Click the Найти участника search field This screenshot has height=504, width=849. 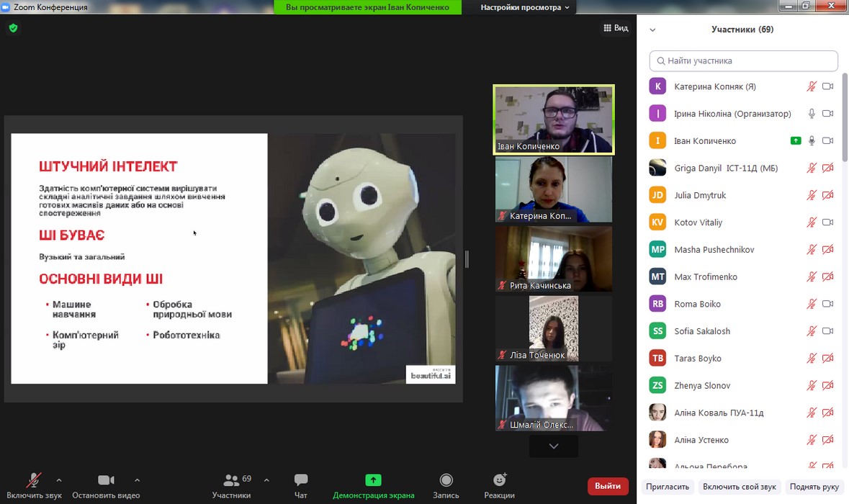pyautogui.click(x=743, y=61)
